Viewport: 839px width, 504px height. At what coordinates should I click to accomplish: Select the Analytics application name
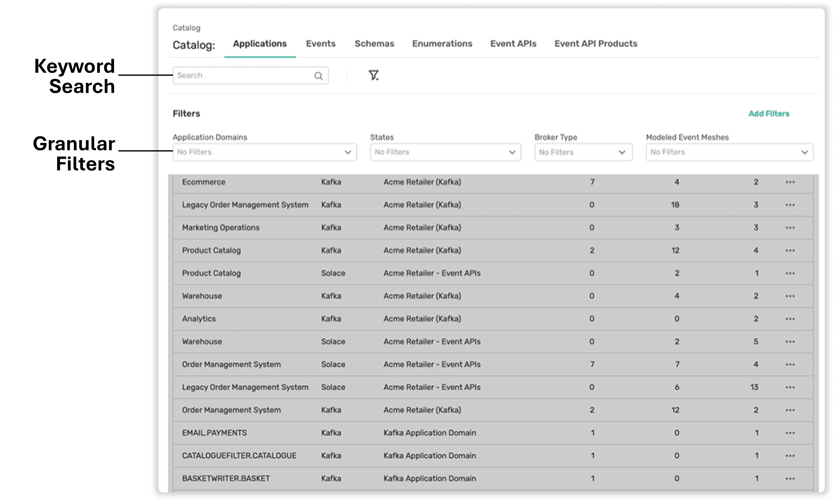click(199, 319)
